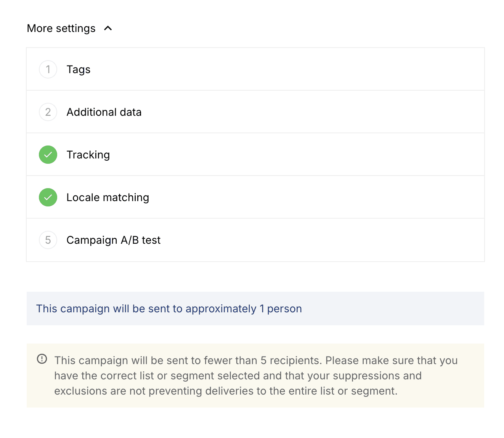Viewport: 504px width, 438px height.
Task: Open the Campaign A/B test section
Action: 255,240
